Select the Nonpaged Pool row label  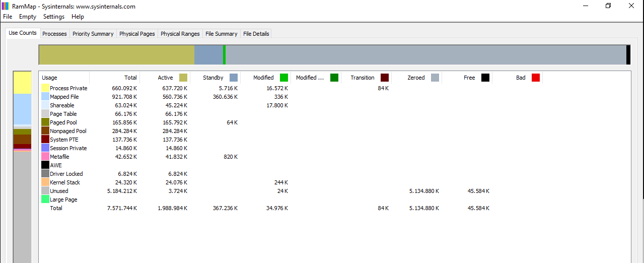point(68,131)
